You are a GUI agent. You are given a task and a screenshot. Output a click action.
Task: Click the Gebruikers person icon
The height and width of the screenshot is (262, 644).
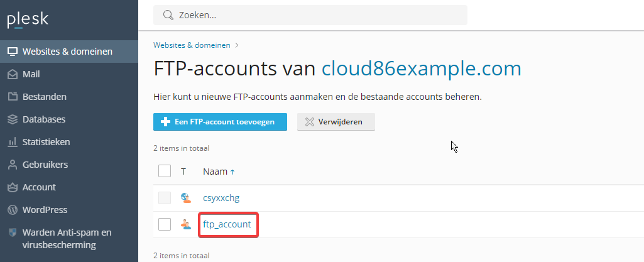(13, 165)
